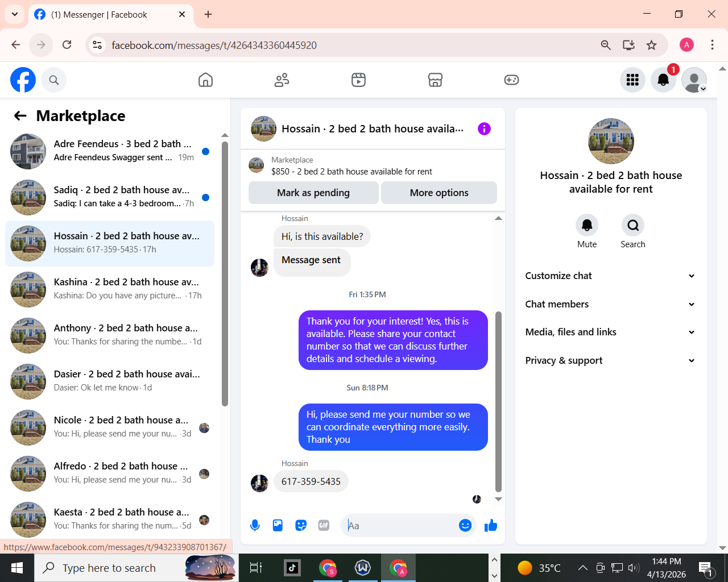This screenshot has width=728, height=582.
Task: Open account profile avatar menu
Action: 694,80
